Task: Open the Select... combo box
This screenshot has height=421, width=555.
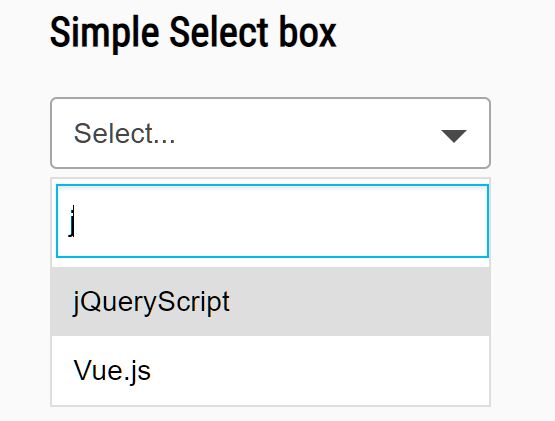Action: coord(270,133)
